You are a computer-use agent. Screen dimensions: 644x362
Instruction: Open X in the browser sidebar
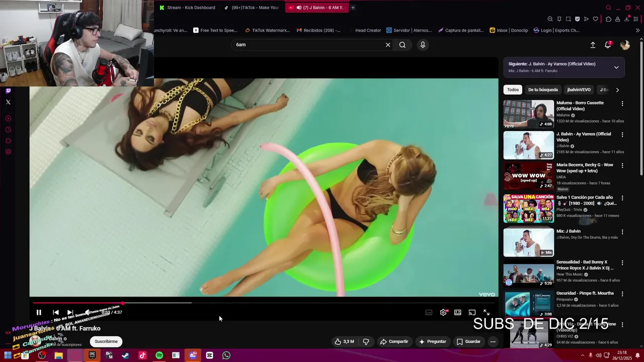click(x=8, y=102)
